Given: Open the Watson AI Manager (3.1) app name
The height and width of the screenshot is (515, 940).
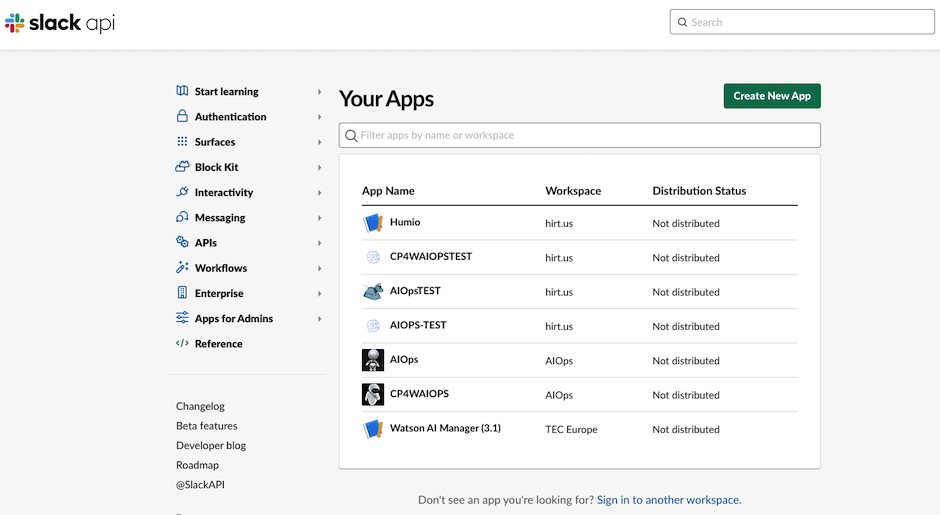Looking at the screenshot, I should tap(445, 428).
